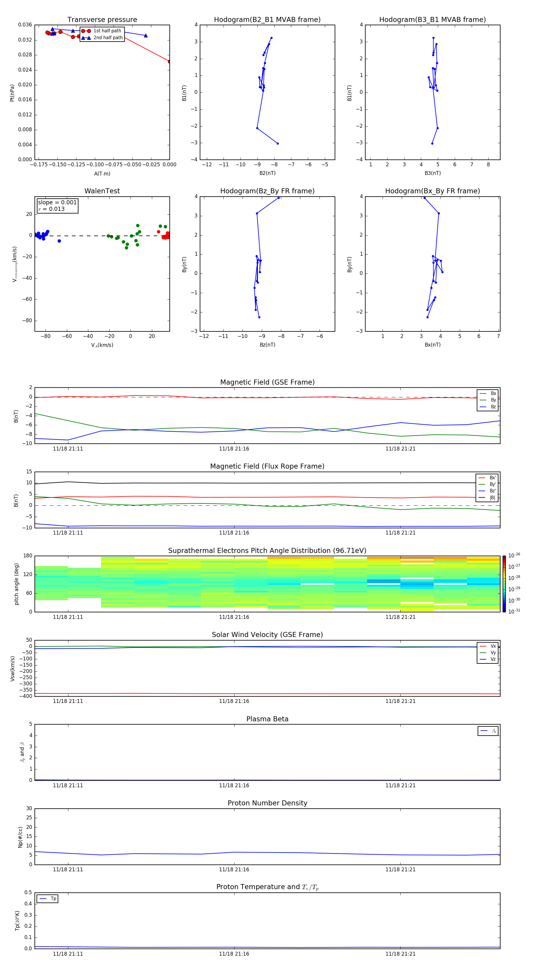Click the By' legend entry in Flux Rope plot

pyautogui.click(x=487, y=484)
